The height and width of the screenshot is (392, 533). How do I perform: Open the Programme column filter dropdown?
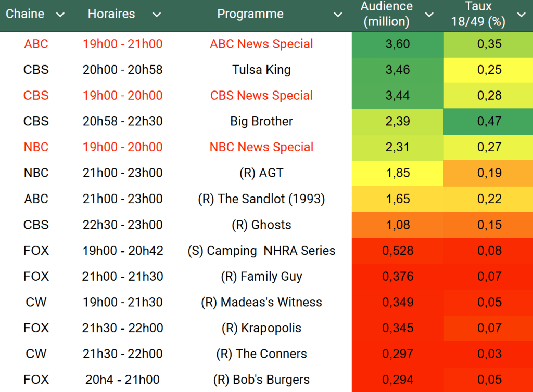tap(338, 15)
